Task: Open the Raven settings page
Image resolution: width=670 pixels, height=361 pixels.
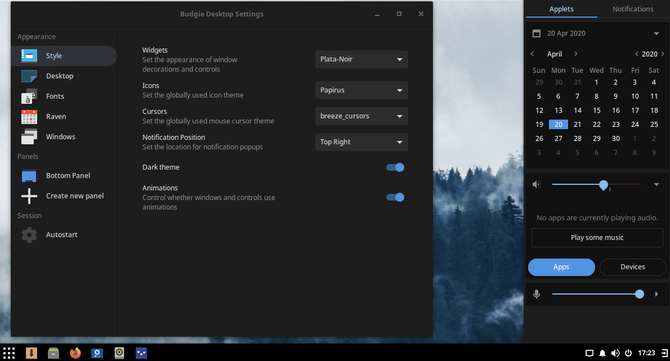Action: tap(64, 117)
